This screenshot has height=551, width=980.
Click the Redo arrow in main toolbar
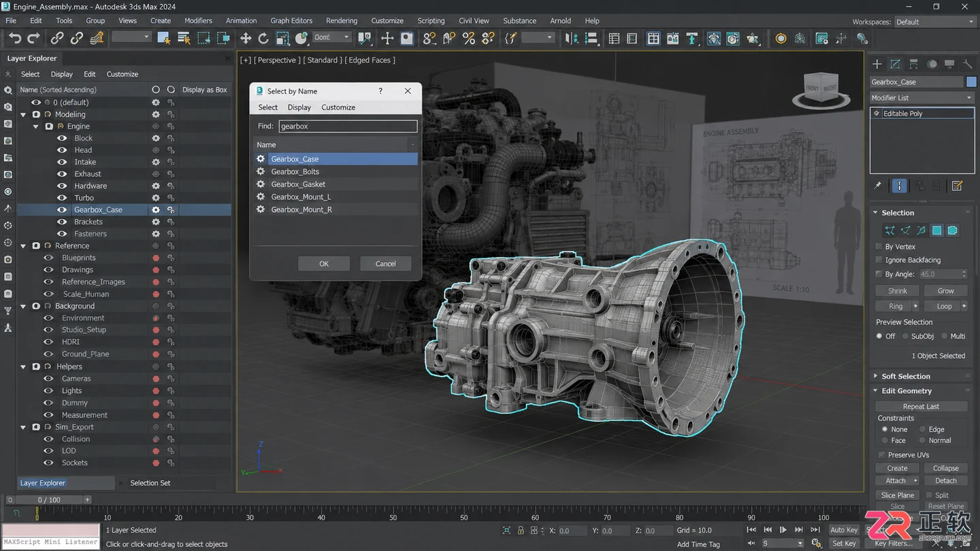(x=33, y=38)
